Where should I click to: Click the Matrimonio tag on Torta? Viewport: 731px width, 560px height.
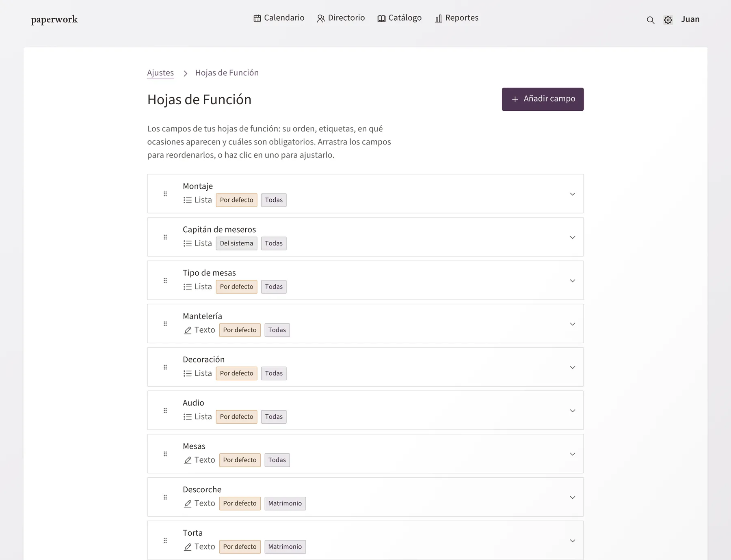click(x=285, y=547)
